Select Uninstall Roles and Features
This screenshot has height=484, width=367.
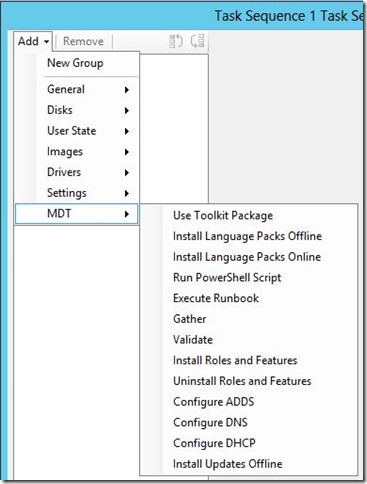[248, 381]
